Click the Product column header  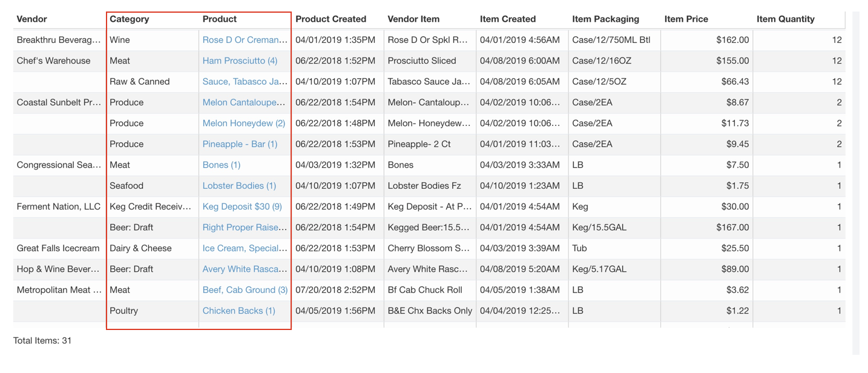point(219,19)
